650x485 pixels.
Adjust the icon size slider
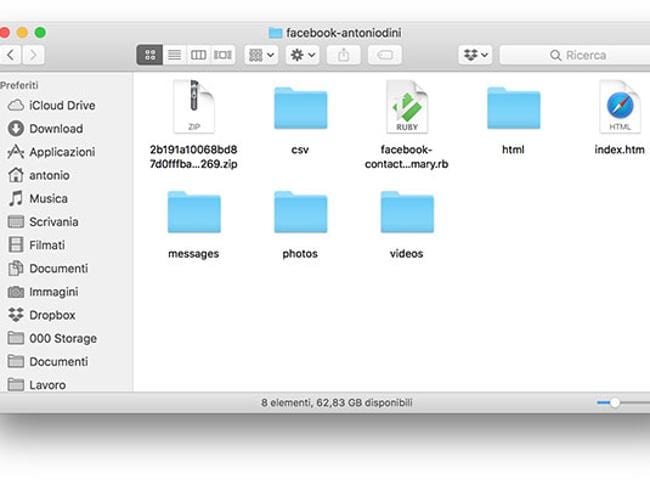click(x=615, y=402)
